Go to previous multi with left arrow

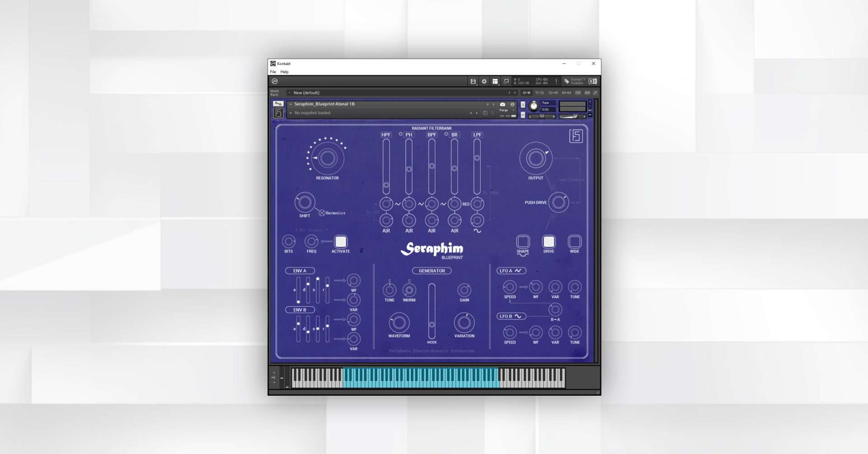coord(509,93)
